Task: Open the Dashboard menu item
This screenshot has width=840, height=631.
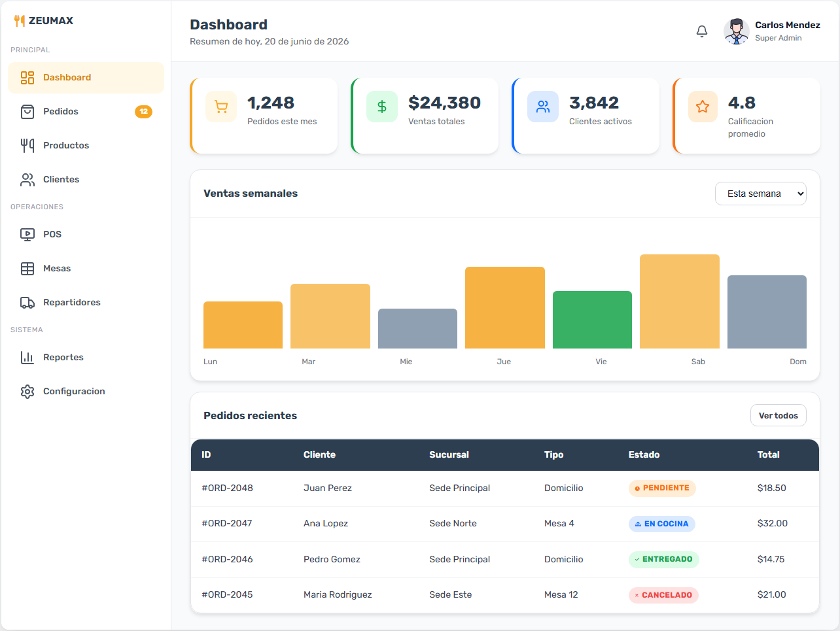Action: 86,78
